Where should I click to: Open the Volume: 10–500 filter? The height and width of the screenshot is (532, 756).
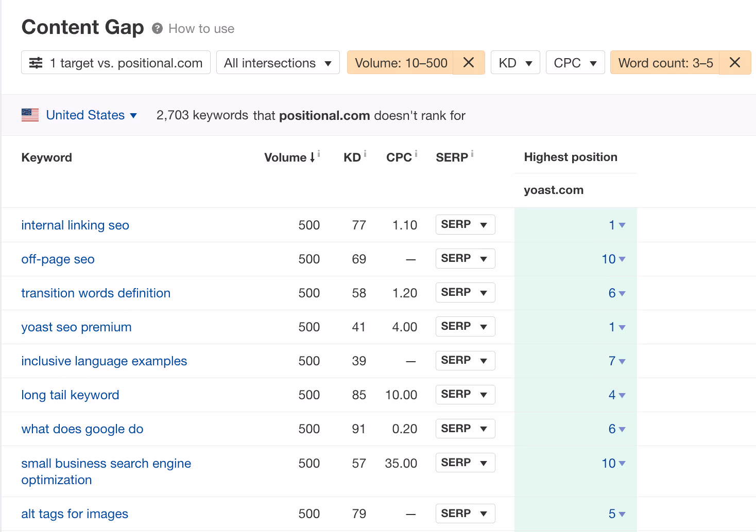401,63
